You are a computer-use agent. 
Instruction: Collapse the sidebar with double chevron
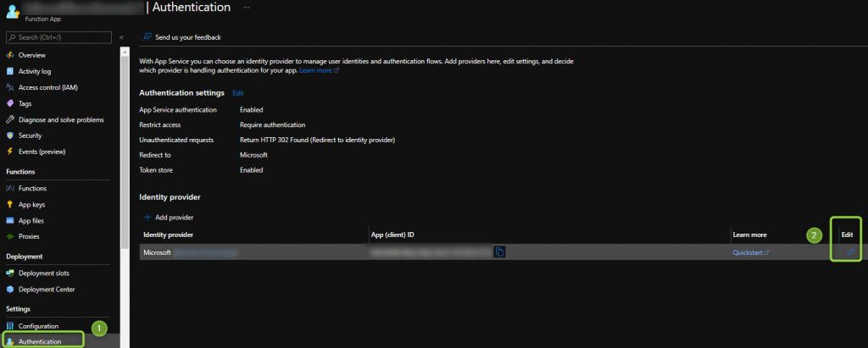[121, 37]
